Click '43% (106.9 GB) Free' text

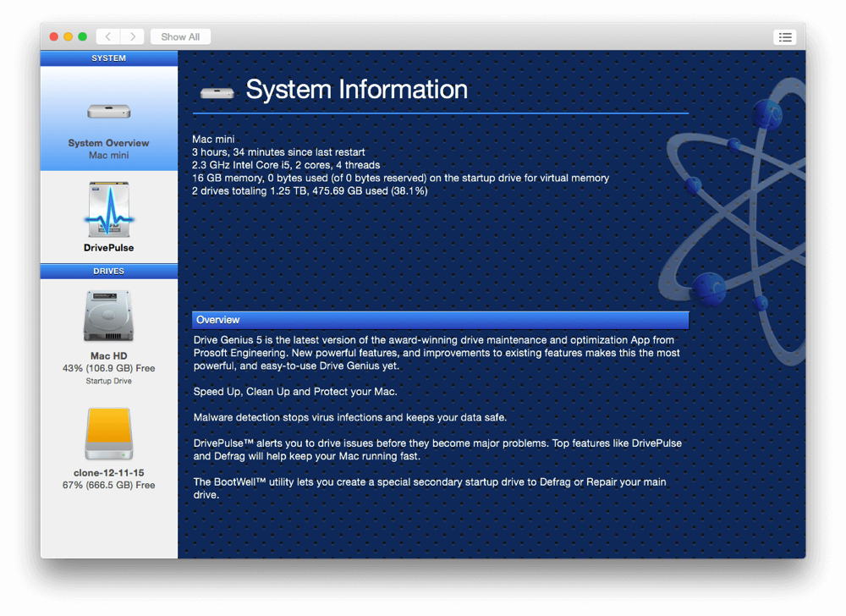coord(108,368)
